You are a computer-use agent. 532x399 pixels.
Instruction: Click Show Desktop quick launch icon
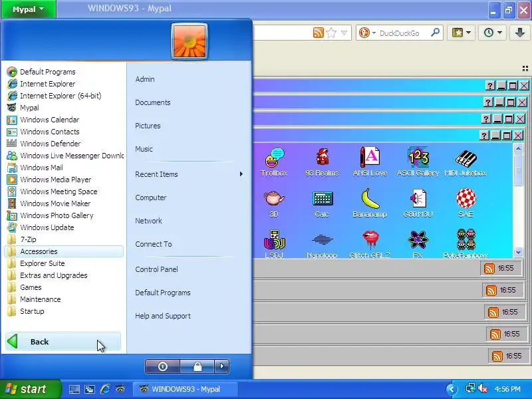click(74, 389)
